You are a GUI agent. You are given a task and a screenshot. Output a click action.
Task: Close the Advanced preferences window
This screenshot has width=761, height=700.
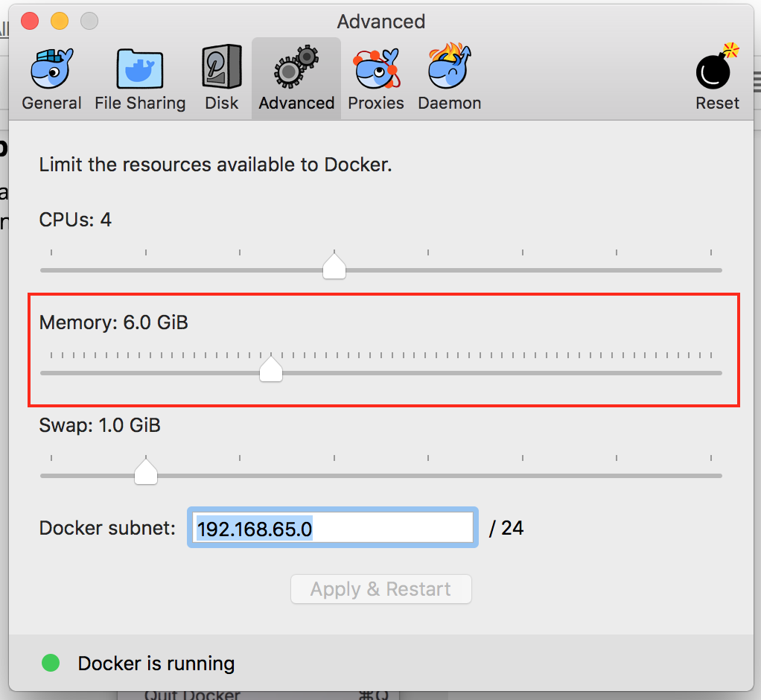pos(30,21)
